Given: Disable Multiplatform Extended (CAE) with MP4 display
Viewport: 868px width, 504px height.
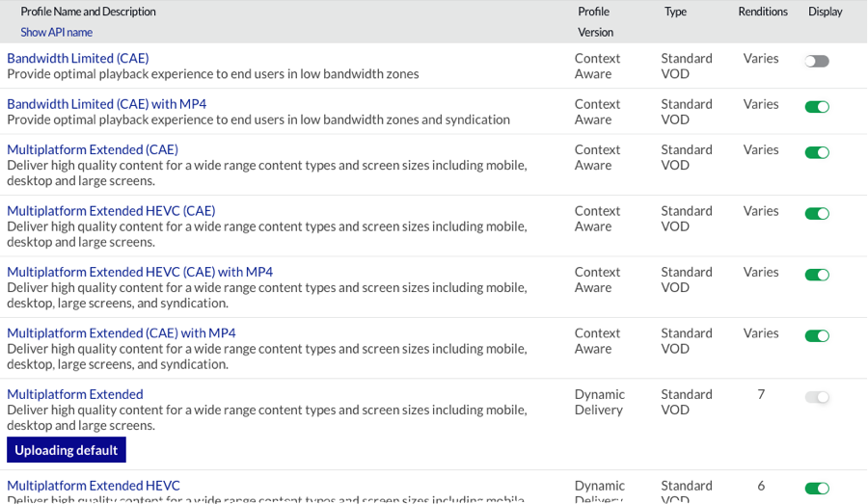Looking at the screenshot, I should tap(817, 335).
